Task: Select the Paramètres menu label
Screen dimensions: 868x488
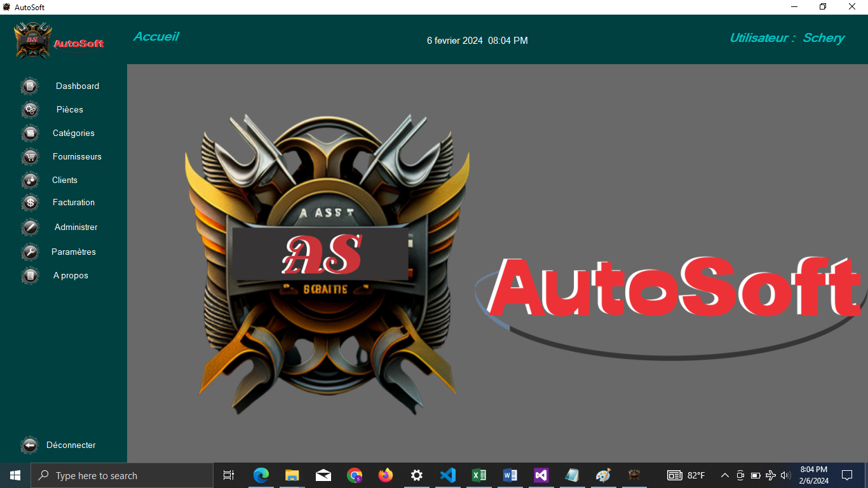Action: [74, 252]
